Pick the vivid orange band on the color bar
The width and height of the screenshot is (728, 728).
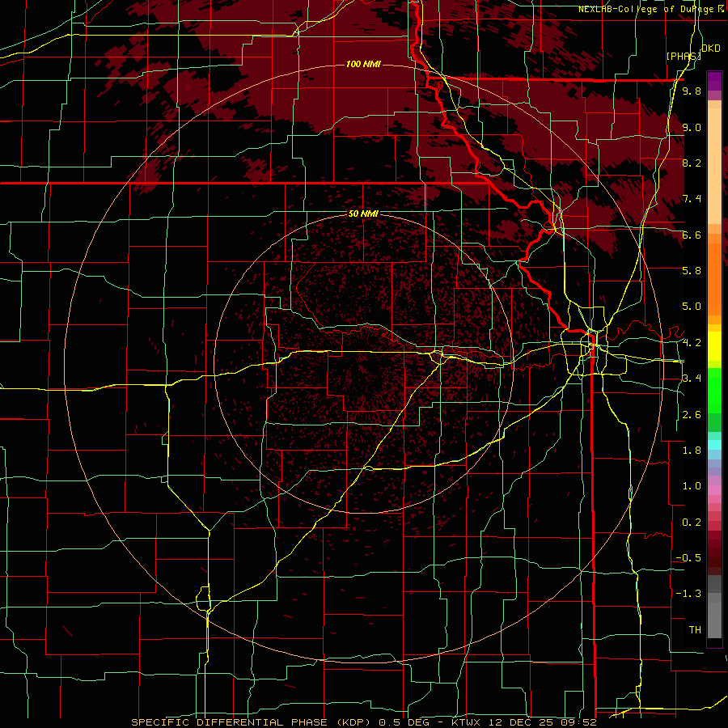click(x=714, y=280)
